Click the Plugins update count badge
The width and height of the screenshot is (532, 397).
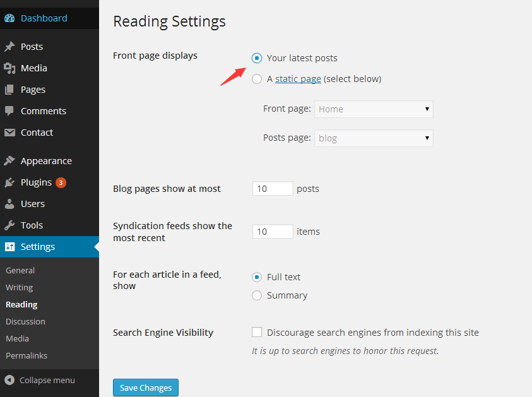61,182
